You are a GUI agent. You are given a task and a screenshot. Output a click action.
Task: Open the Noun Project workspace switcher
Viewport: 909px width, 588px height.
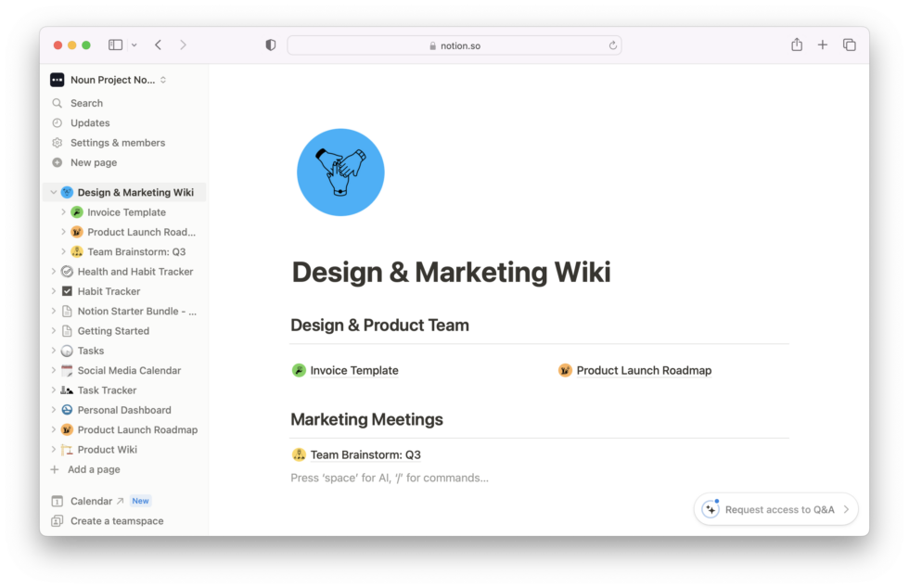point(108,80)
